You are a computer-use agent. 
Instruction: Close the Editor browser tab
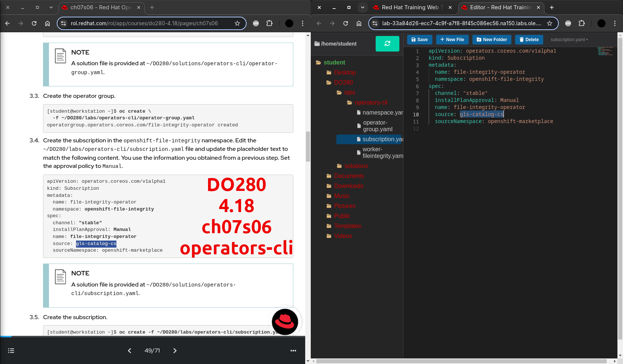[538, 7]
